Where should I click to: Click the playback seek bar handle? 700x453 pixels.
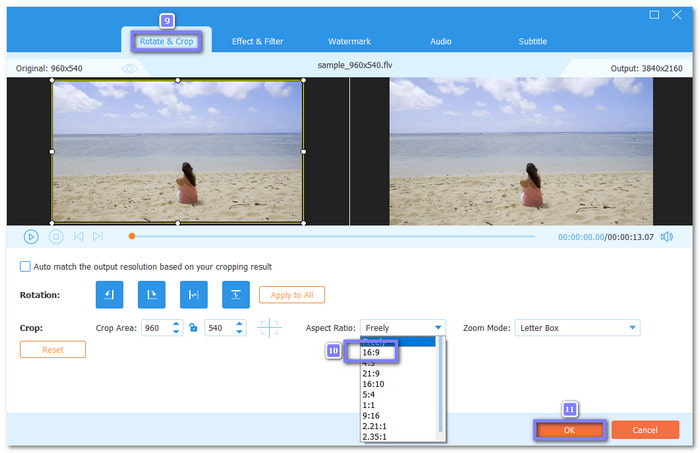point(132,236)
